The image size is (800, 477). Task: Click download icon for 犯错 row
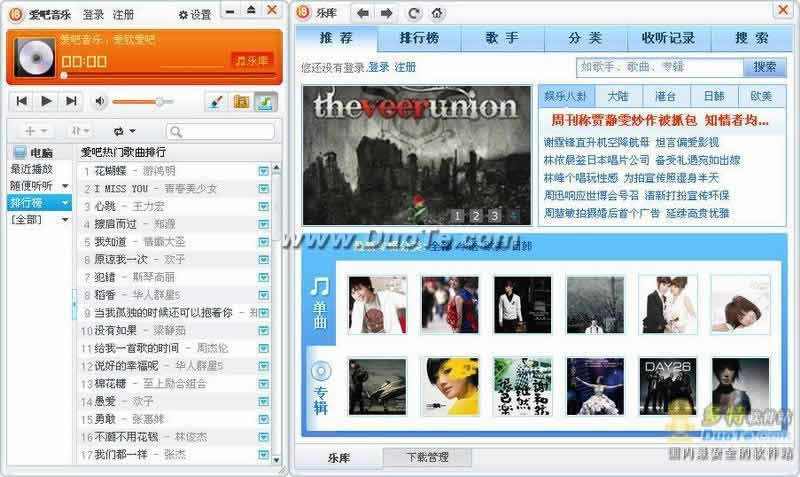263,278
